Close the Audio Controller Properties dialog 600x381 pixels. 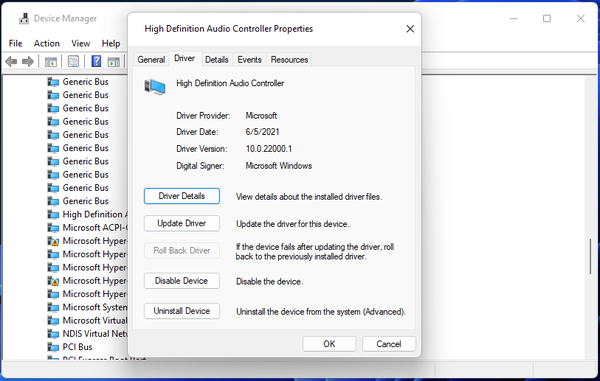[x=410, y=29]
